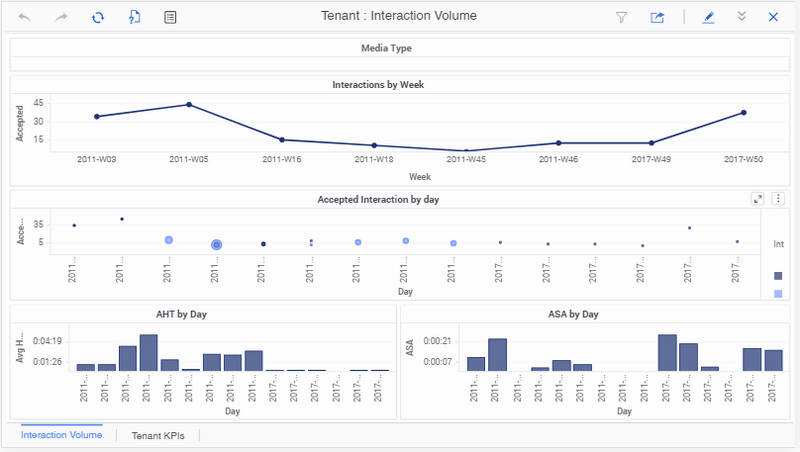Image resolution: width=800 pixels, height=452 pixels.
Task: Click the share export icon
Action: point(657,17)
